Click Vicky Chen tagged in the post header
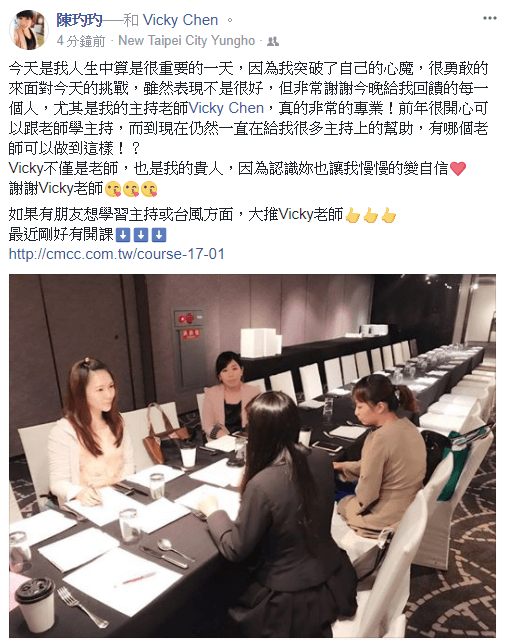Image resolution: width=506 pixels, height=644 pixels. [180, 20]
